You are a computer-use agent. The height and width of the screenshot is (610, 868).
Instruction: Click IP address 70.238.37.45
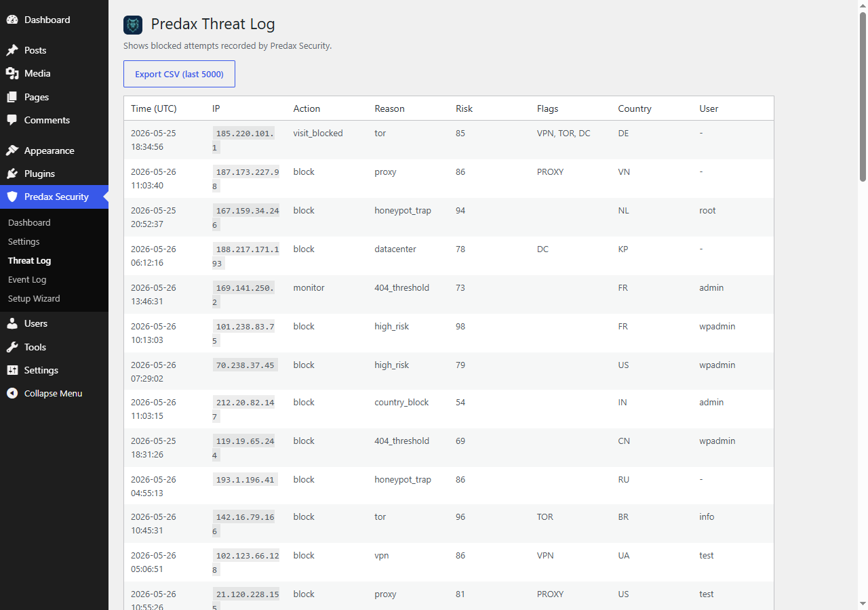pyautogui.click(x=245, y=365)
